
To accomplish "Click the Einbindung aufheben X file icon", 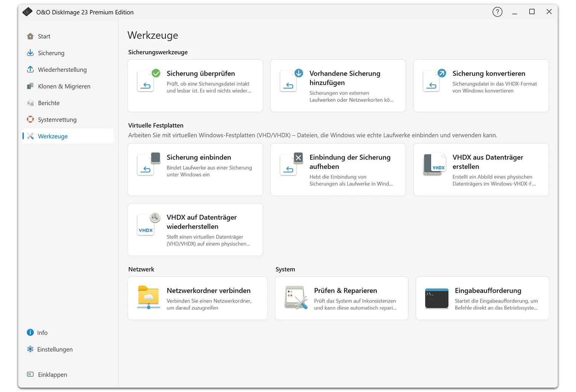I will pyautogui.click(x=291, y=164).
